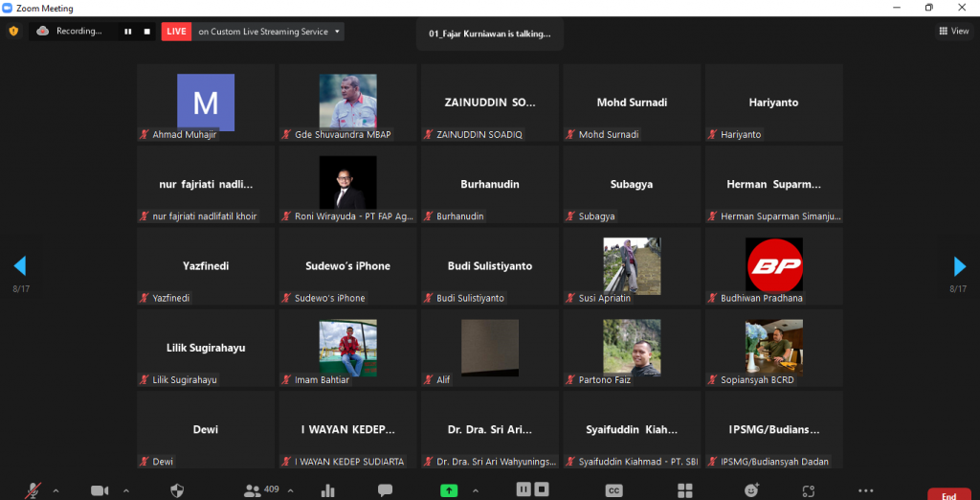This screenshot has width=980, height=500.
Task: Expand video options arrow beside the camera
Action: point(125,490)
